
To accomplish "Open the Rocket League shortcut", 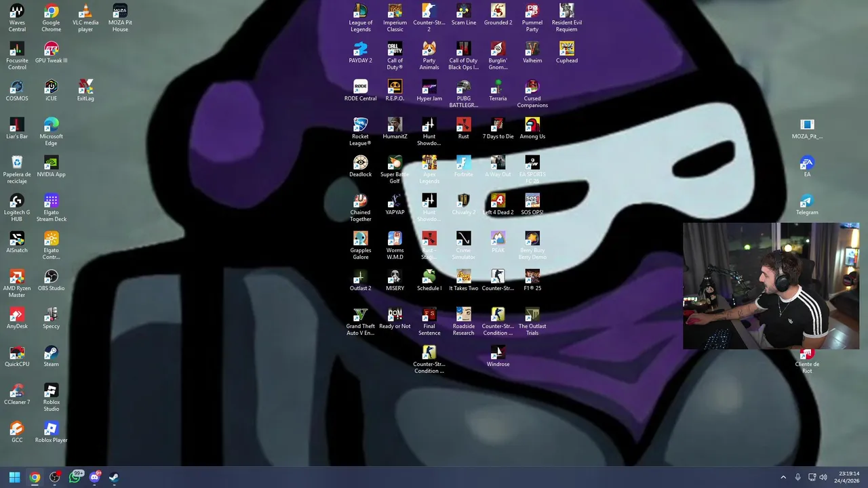I will pos(361,131).
